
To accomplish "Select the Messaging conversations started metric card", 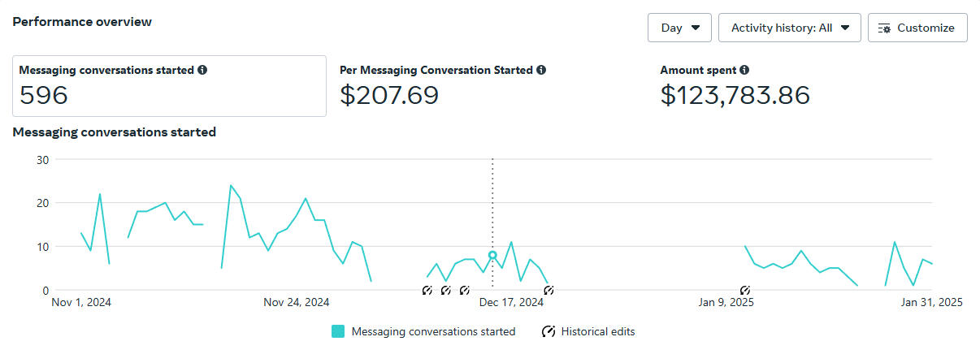I will [169, 86].
